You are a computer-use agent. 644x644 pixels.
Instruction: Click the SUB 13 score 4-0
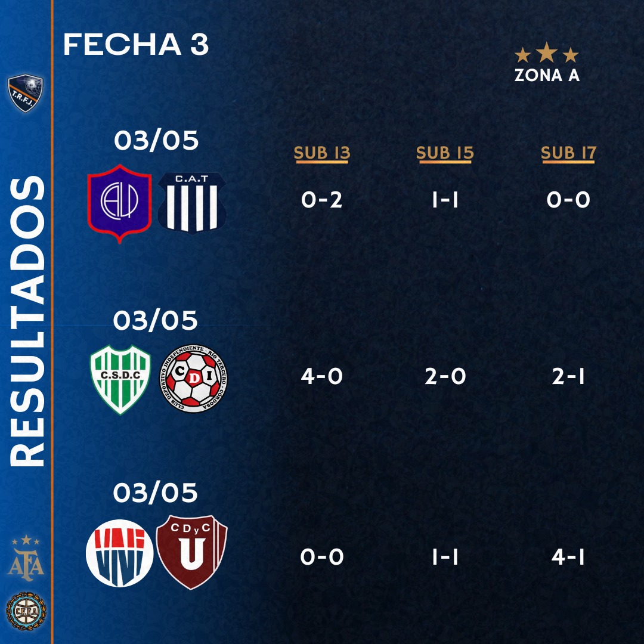[322, 377]
